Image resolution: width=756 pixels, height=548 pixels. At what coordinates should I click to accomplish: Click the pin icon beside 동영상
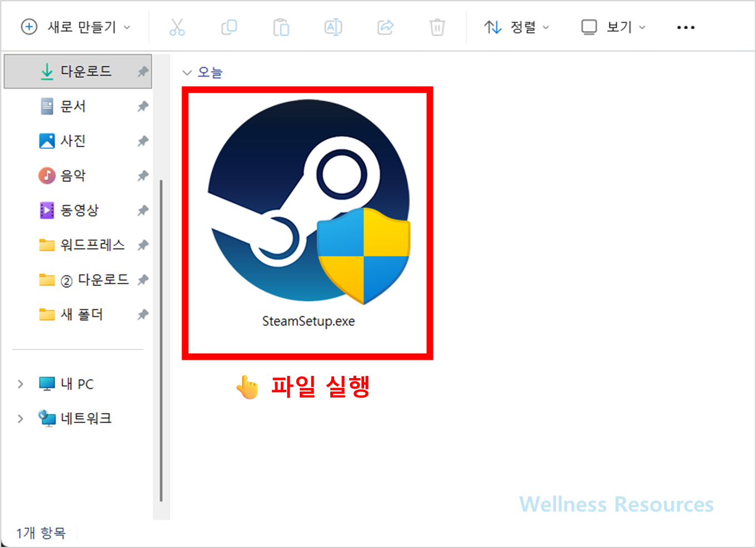click(143, 210)
